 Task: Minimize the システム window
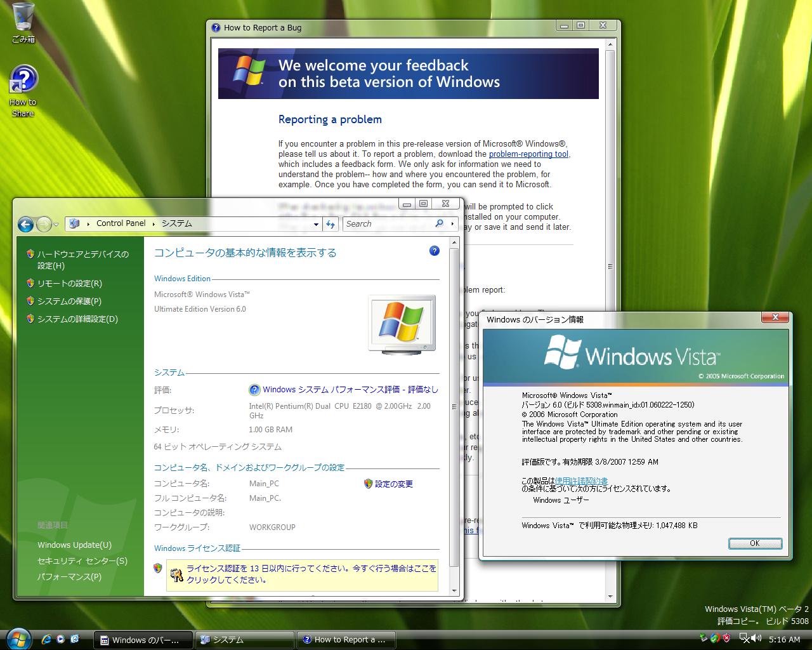(x=406, y=204)
